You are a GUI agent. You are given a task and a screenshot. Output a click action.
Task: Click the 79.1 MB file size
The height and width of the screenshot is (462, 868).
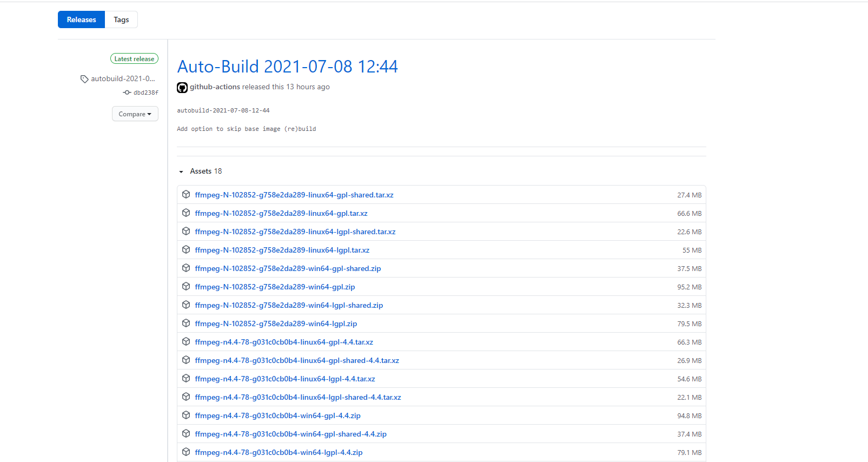(690, 453)
